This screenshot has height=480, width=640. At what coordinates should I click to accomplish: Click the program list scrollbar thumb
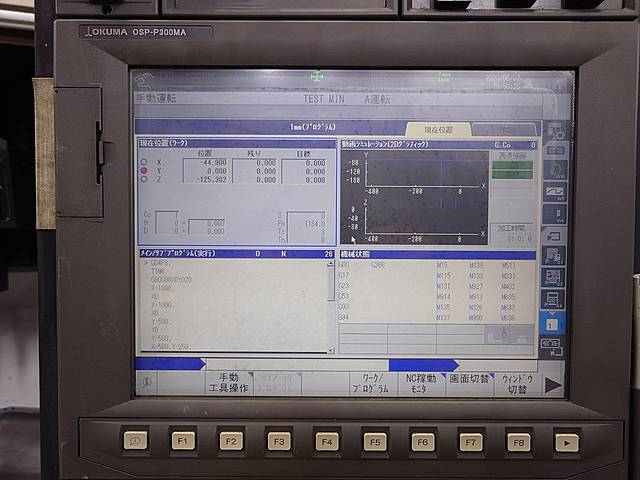pos(331,284)
